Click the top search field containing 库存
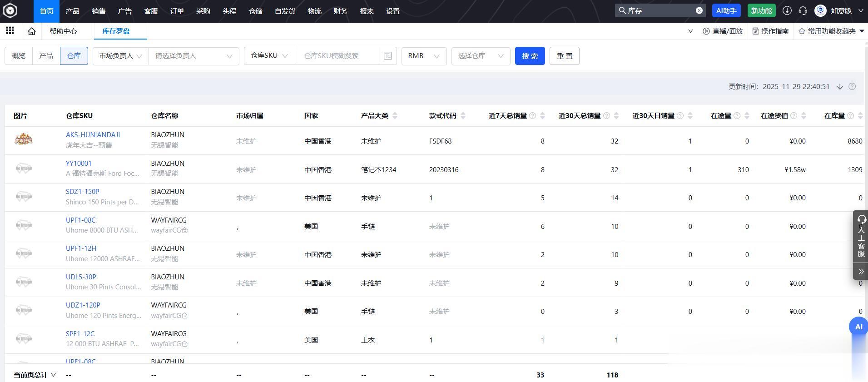 pyautogui.click(x=660, y=10)
